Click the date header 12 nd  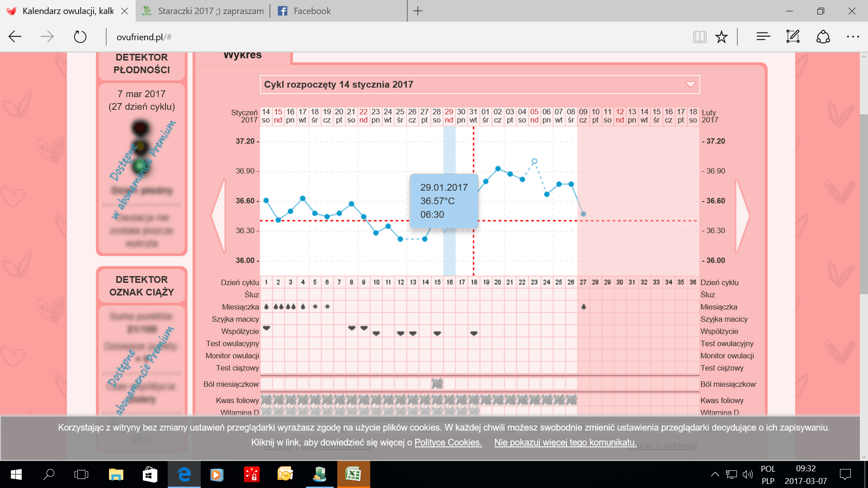pyautogui.click(x=620, y=116)
